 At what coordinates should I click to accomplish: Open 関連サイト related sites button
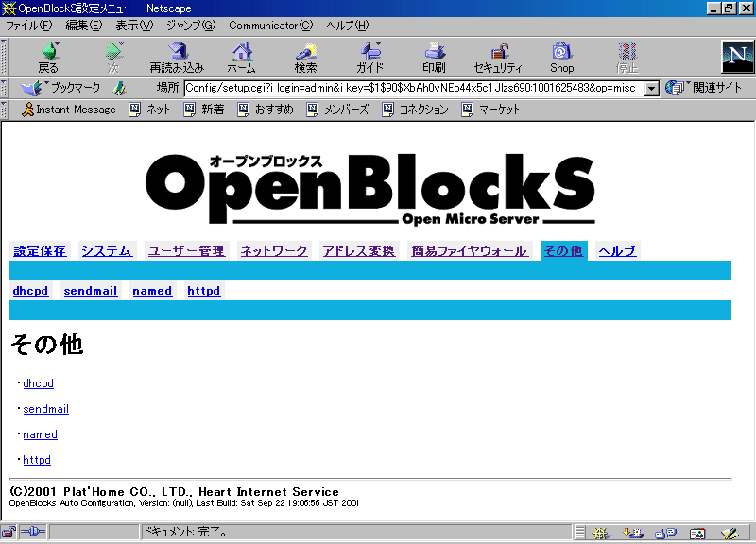pos(703,88)
